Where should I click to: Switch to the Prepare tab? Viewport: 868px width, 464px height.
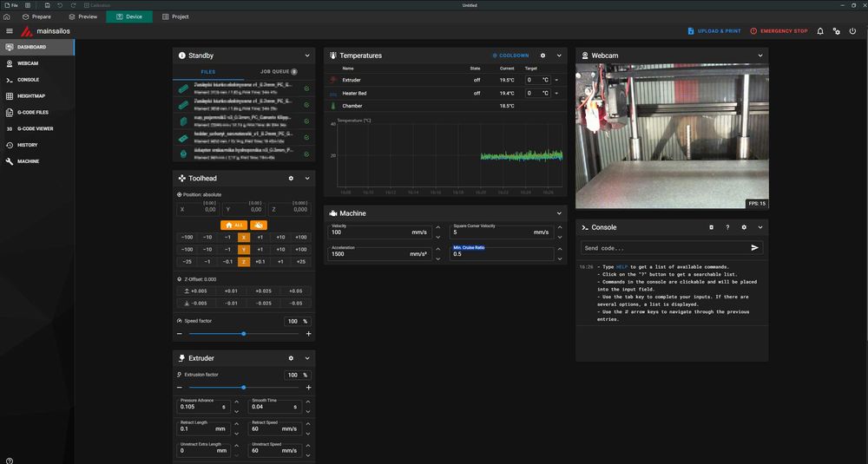click(x=36, y=16)
